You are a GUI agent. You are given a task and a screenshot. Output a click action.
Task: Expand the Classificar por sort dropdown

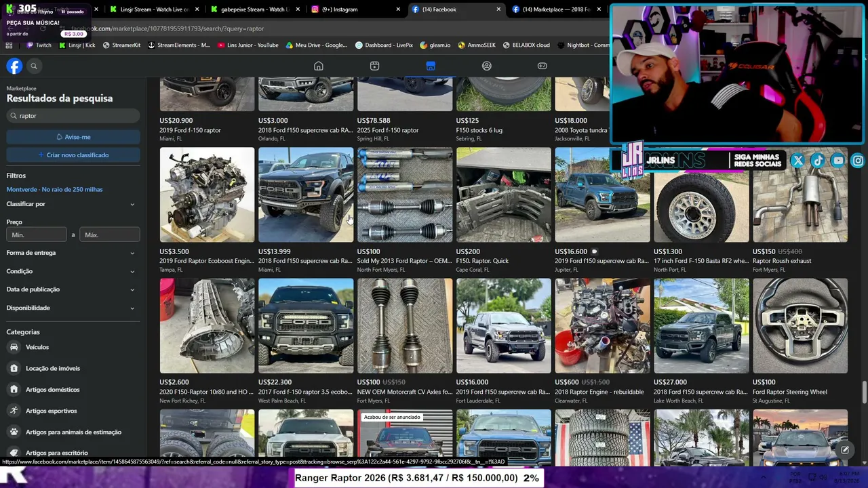click(x=71, y=204)
